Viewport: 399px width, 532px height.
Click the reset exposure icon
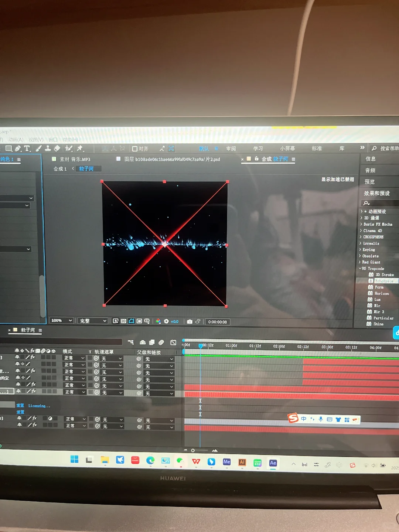(x=166, y=321)
